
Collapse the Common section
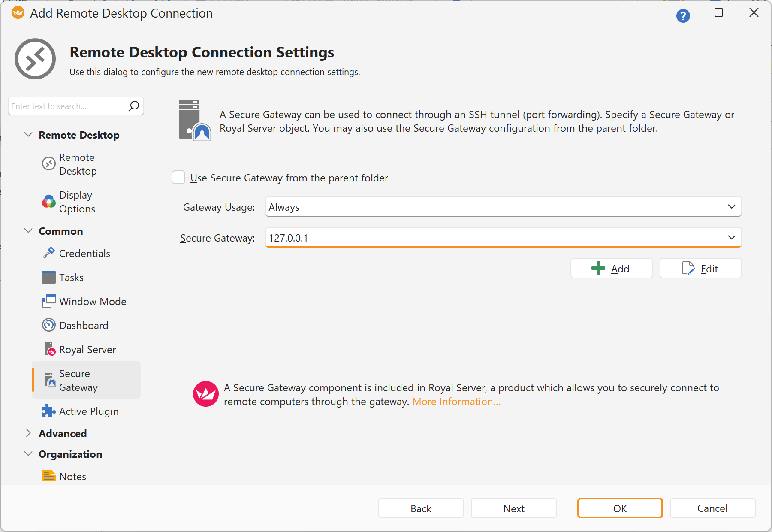click(28, 230)
